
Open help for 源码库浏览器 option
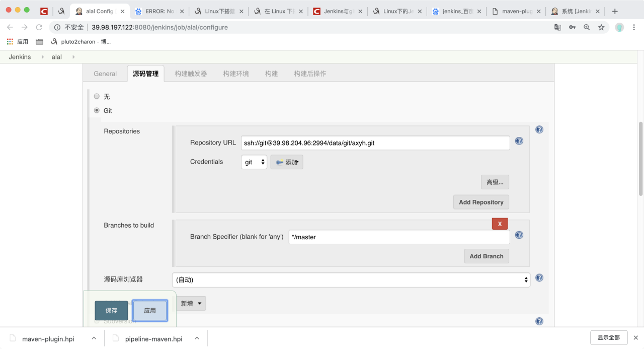pyautogui.click(x=539, y=277)
